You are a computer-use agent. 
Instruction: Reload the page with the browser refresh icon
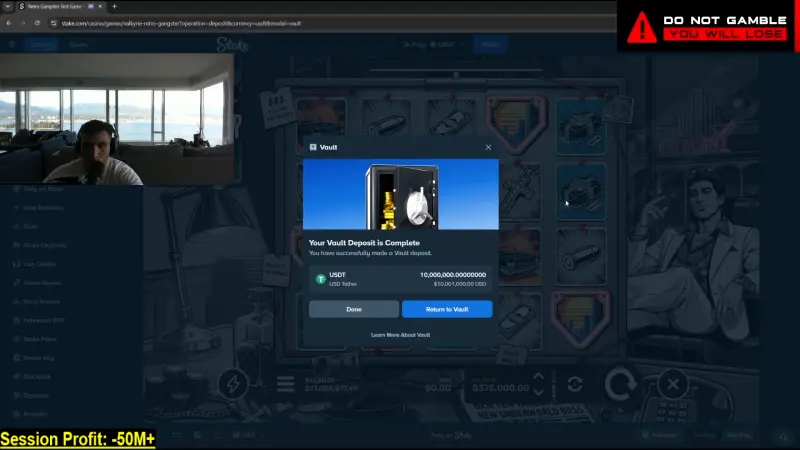[37, 23]
